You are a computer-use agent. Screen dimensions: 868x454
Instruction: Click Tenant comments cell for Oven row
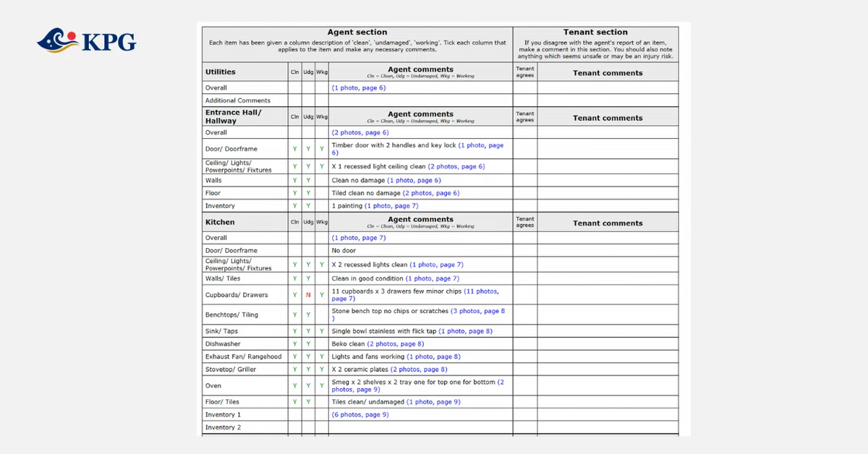pos(608,385)
